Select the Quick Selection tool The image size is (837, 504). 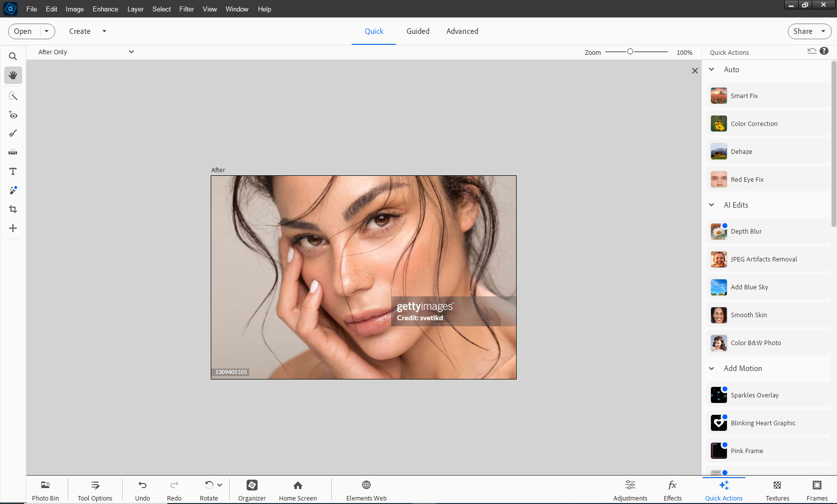pyautogui.click(x=13, y=96)
